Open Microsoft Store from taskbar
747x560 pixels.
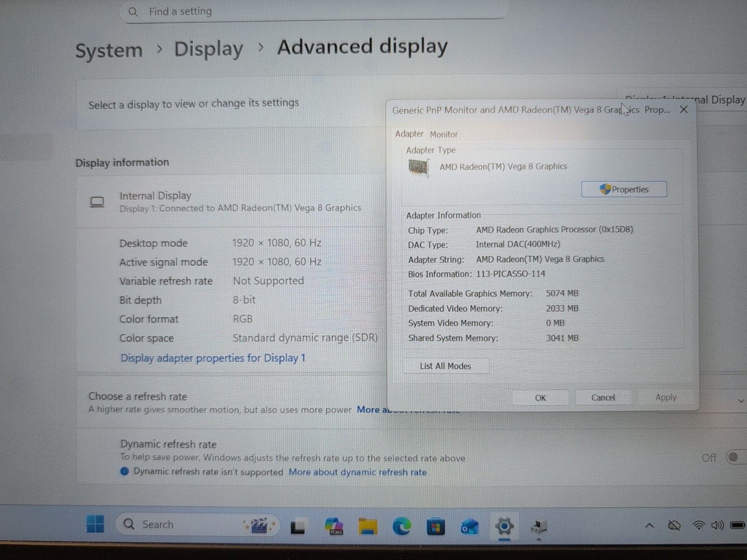coord(436,527)
